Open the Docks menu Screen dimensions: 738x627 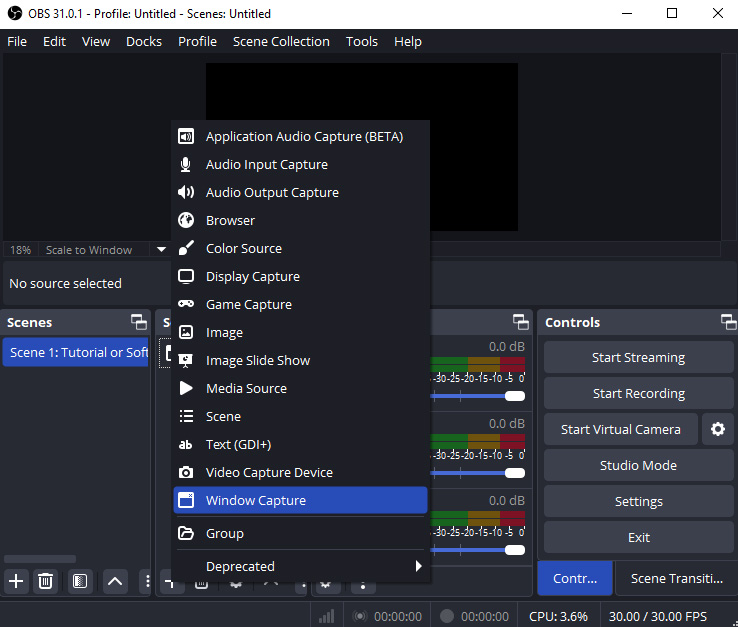pos(144,41)
